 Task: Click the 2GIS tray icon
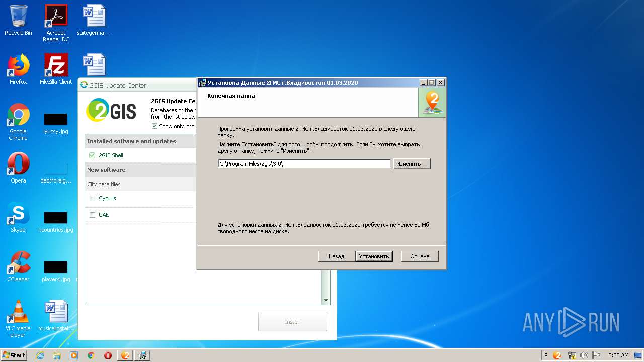tap(557, 355)
